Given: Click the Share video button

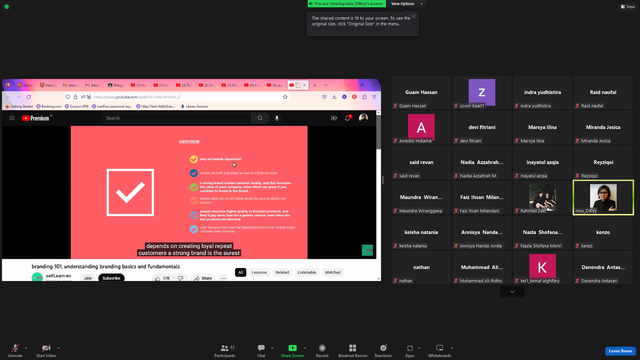Looking at the screenshot, I should 203,278.
